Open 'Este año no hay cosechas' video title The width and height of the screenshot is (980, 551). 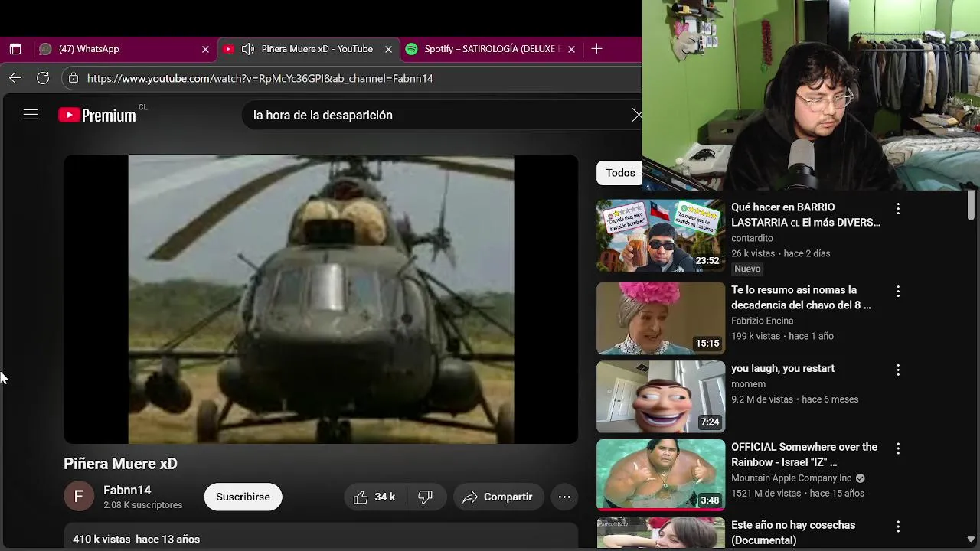click(x=793, y=533)
